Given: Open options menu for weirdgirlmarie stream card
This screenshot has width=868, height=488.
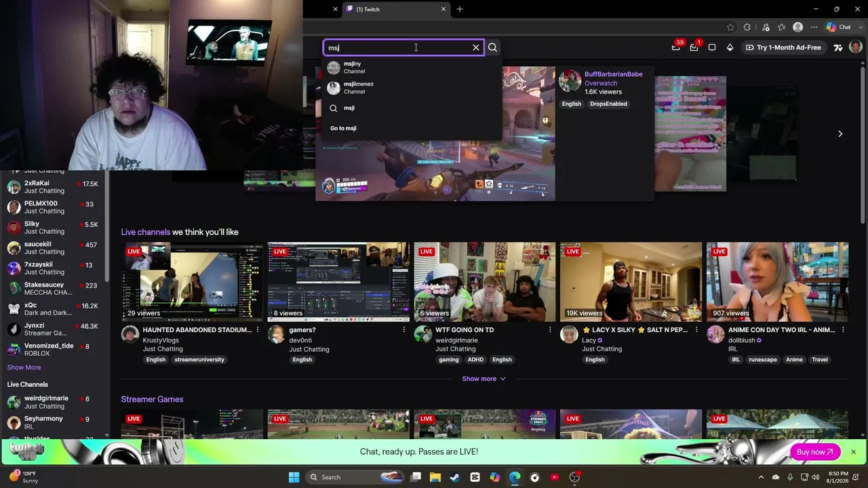Looking at the screenshot, I should 550,330.
